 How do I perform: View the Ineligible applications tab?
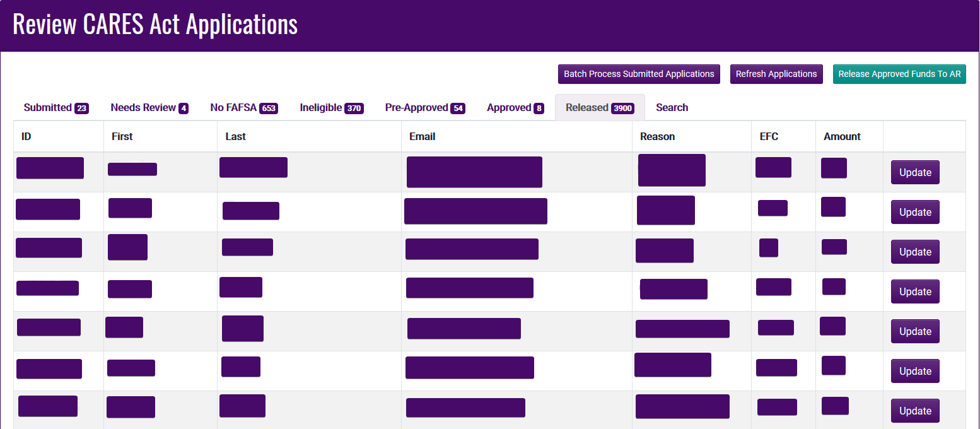pos(331,108)
